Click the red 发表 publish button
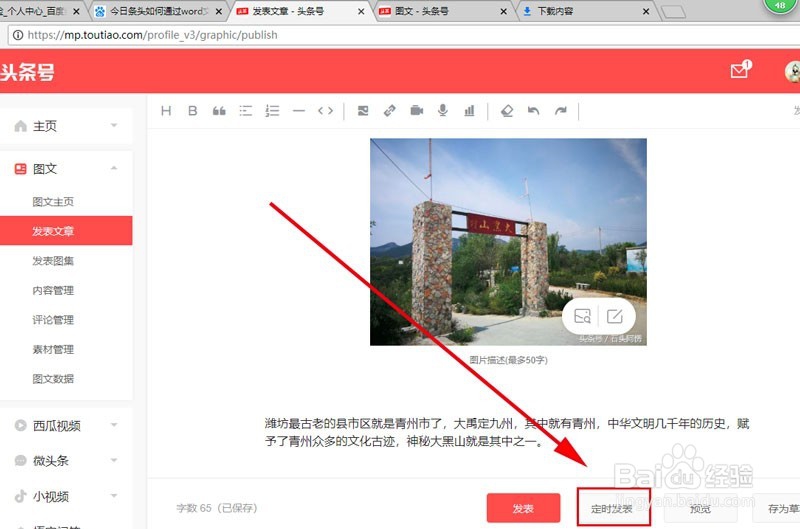800x529 pixels. pos(523,508)
